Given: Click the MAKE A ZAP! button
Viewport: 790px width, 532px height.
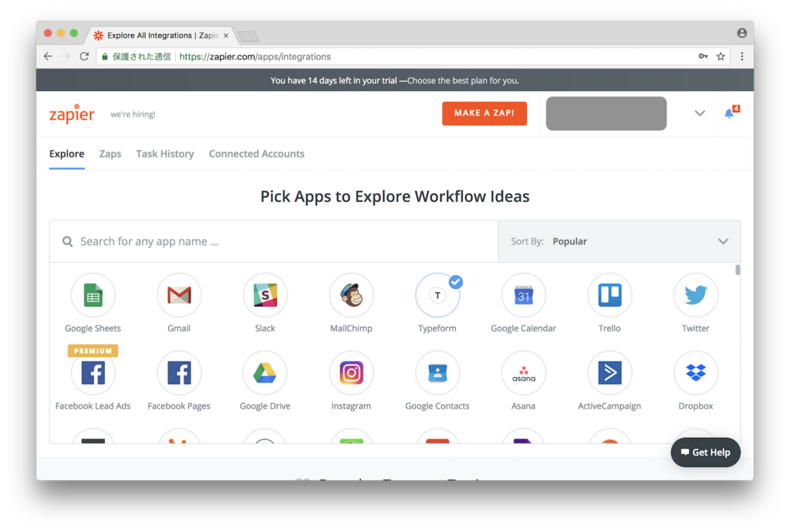Looking at the screenshot, I should coord(484,113).
